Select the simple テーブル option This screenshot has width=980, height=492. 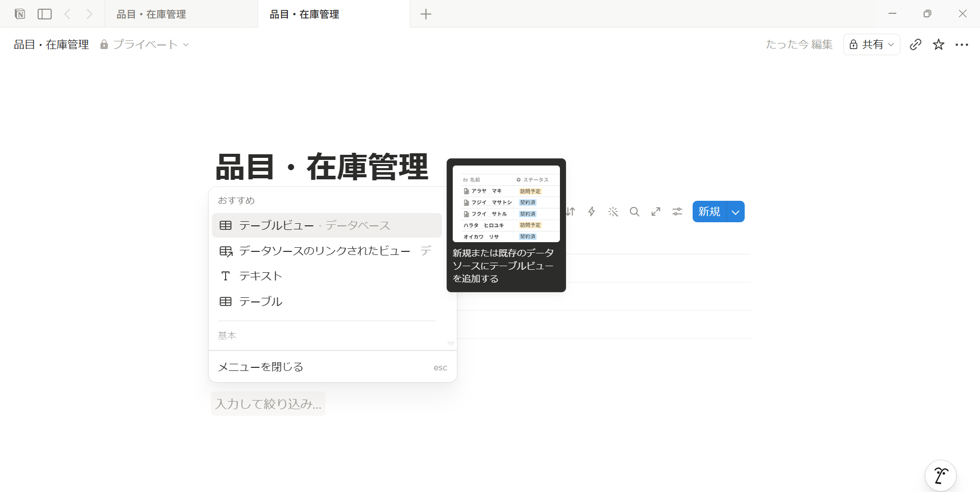(327, 301)
